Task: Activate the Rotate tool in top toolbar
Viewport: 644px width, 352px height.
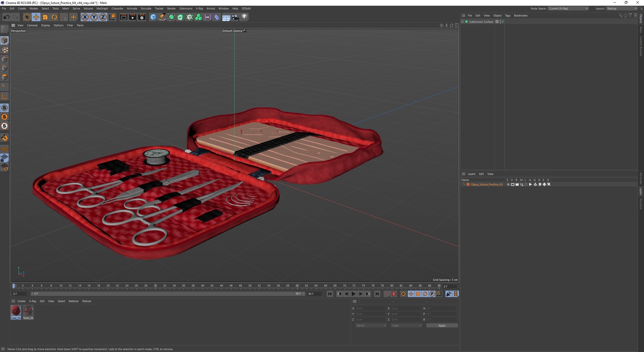Action: coord(54,17)
